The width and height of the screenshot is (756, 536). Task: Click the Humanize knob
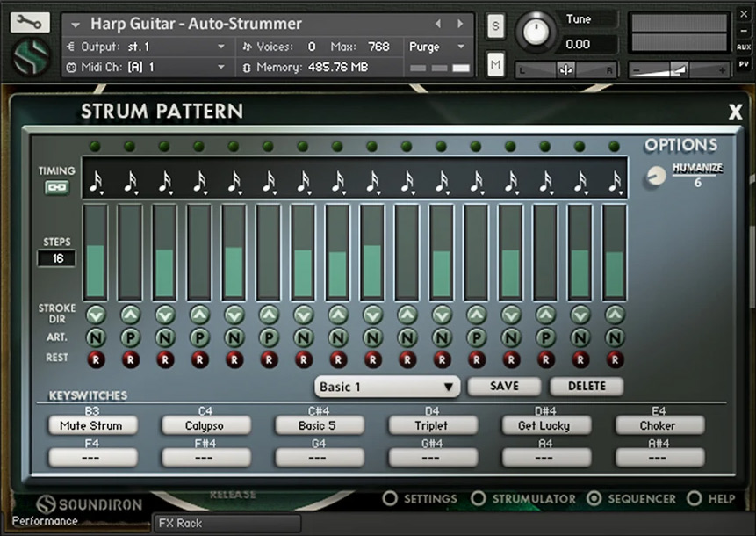point(655,177)
